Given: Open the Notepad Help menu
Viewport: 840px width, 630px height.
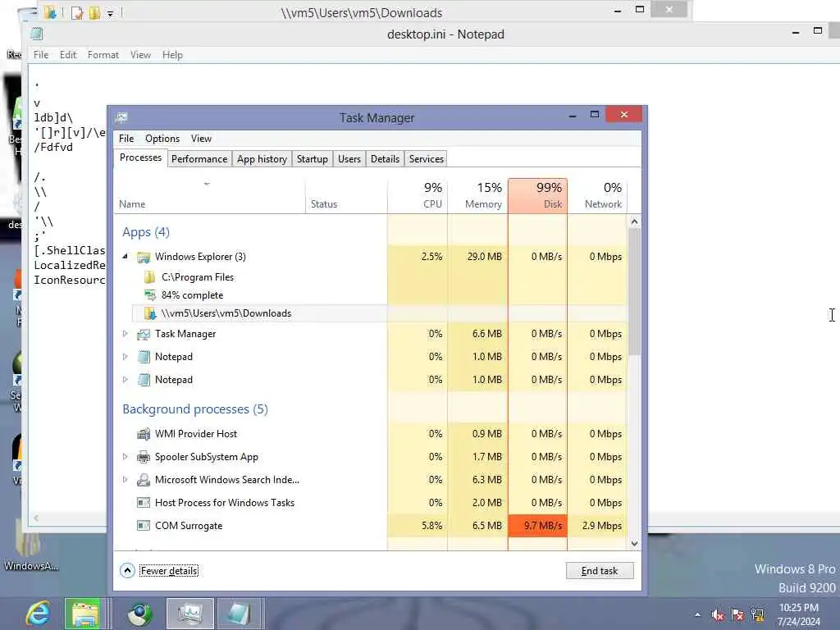Looking at the screenshot, I should pos(172,55).
